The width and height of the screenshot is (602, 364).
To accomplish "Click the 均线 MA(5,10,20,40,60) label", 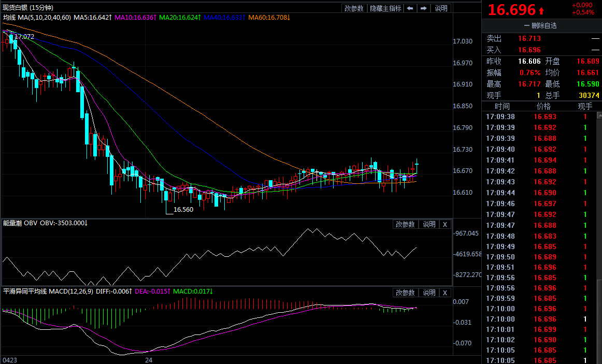I will (x=37, y=17).
